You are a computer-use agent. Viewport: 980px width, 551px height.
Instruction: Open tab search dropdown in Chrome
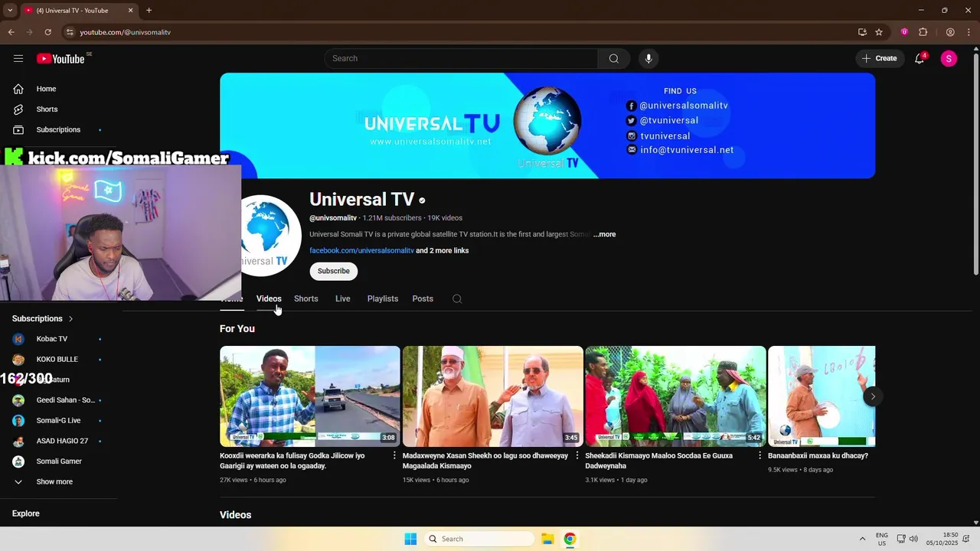(x=11, y=11)
